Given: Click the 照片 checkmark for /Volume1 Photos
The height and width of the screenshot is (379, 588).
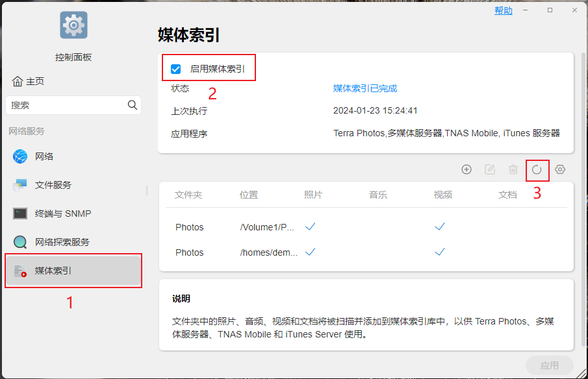Looking at the screenshot, I should coord(310,226).
